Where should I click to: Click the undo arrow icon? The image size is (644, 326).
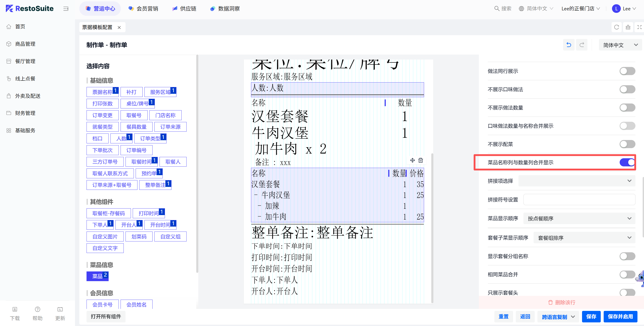(x=569, y=45)
